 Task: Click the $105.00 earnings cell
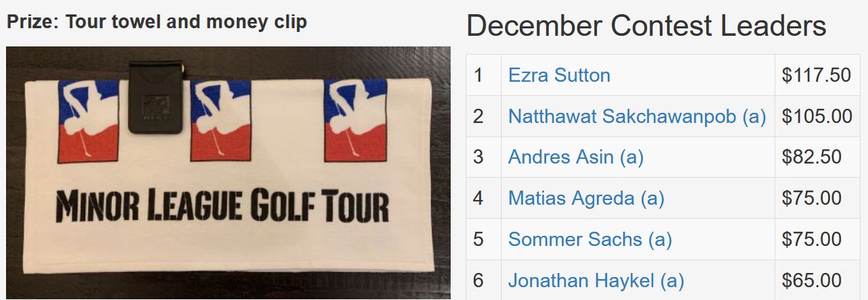point(817,116)
